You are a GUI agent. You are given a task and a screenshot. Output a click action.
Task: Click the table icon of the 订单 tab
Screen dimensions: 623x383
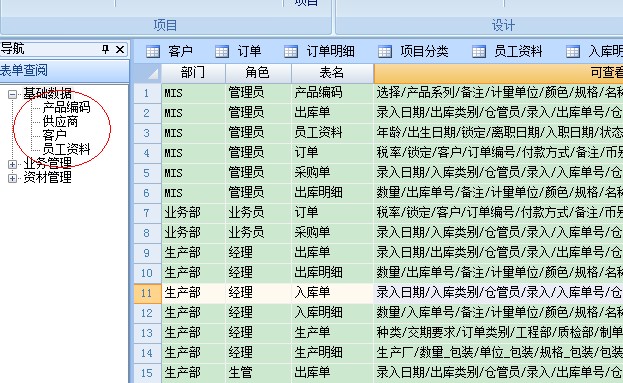(x=222, y=52)
